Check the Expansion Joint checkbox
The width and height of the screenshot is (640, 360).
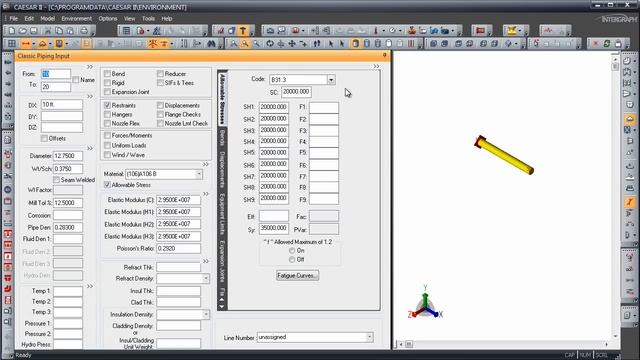[107, 92]
